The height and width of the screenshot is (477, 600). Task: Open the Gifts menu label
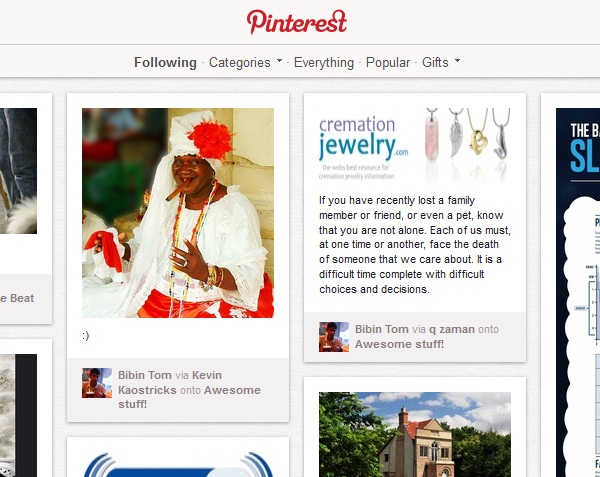[435, 62]
